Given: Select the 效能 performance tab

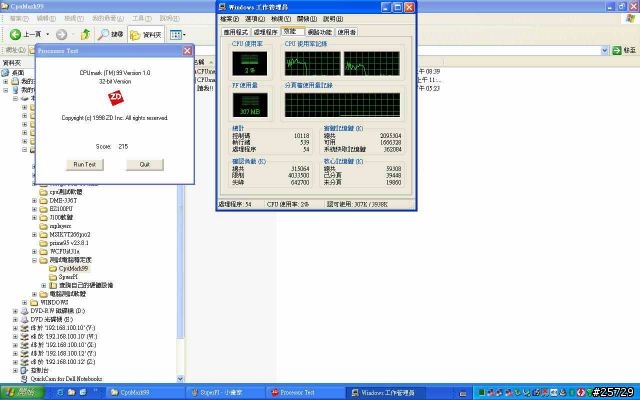Looking at the screenshot, I should (292, 31).
